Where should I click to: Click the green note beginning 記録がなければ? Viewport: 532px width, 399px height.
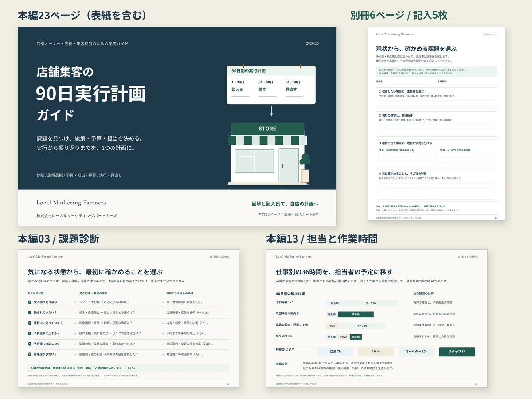pyautogui.click(x=129, y=368)
